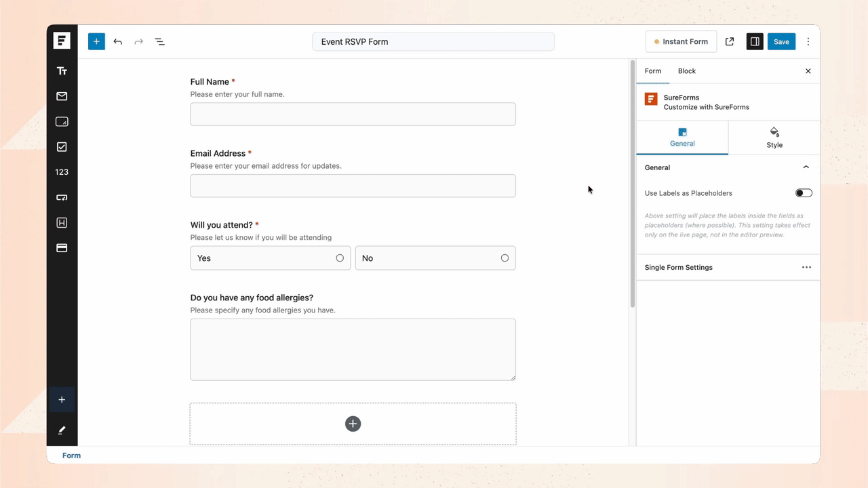The image size is (868, 488).
Task: Click the placeholder setting description text
Action: point(728,225)
